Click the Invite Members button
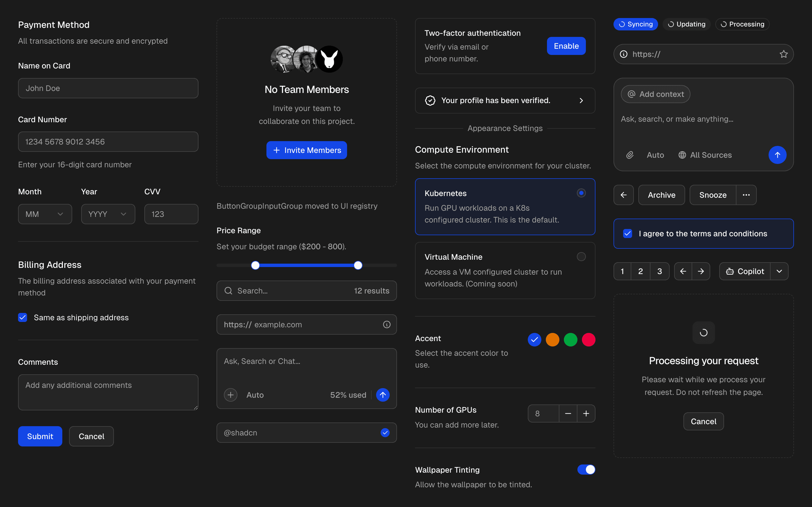 pyautogui.click(x=306, y=150)
